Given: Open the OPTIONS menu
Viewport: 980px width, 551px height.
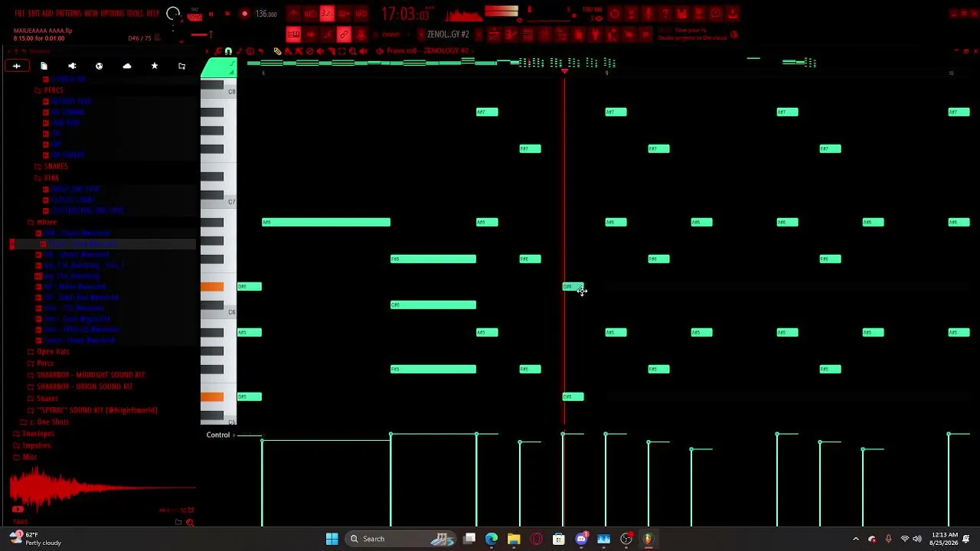Looking at the screenshot, I should click(x=113, y=14).
